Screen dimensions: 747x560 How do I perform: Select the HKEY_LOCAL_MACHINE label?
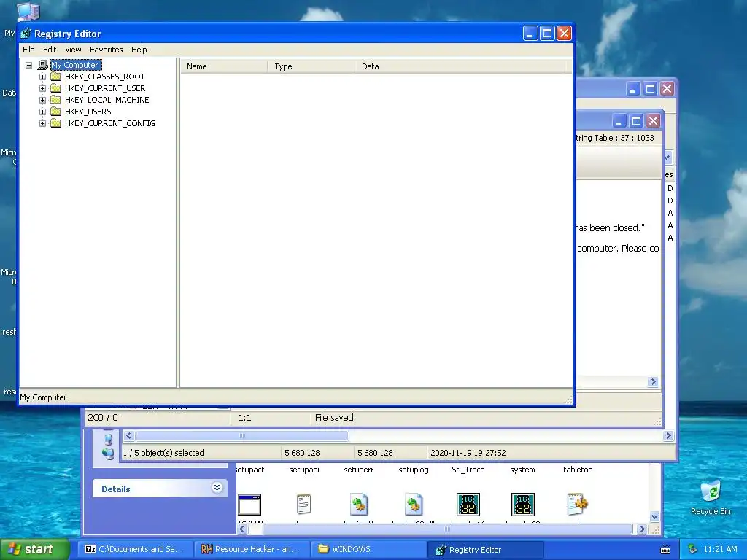click(x=107, y=100)
